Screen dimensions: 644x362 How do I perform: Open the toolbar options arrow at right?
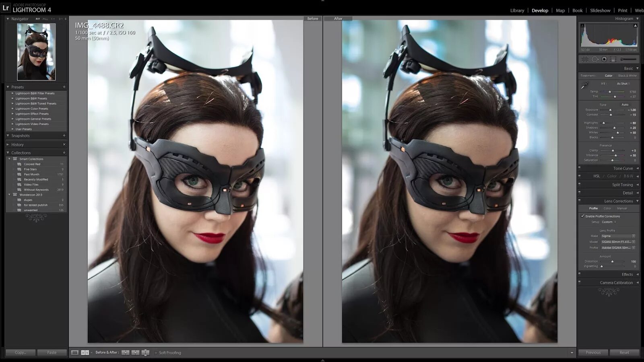(x=572, y=353)
